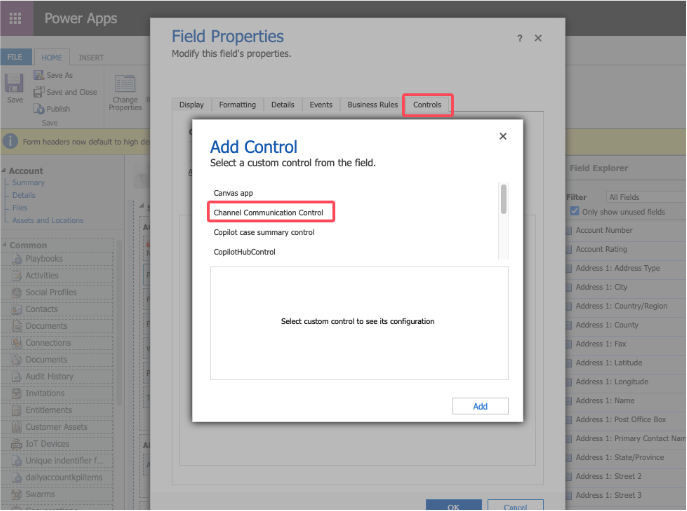The image size is (687, 511).
Task: Click the info icon in notification bar
Action: tap(11, 142)
